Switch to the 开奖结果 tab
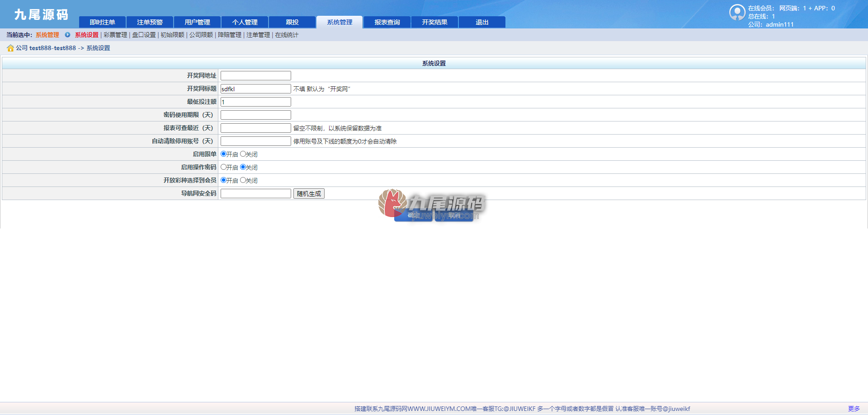The height and width of the screenshot is (415, 868). click(434, 22)
